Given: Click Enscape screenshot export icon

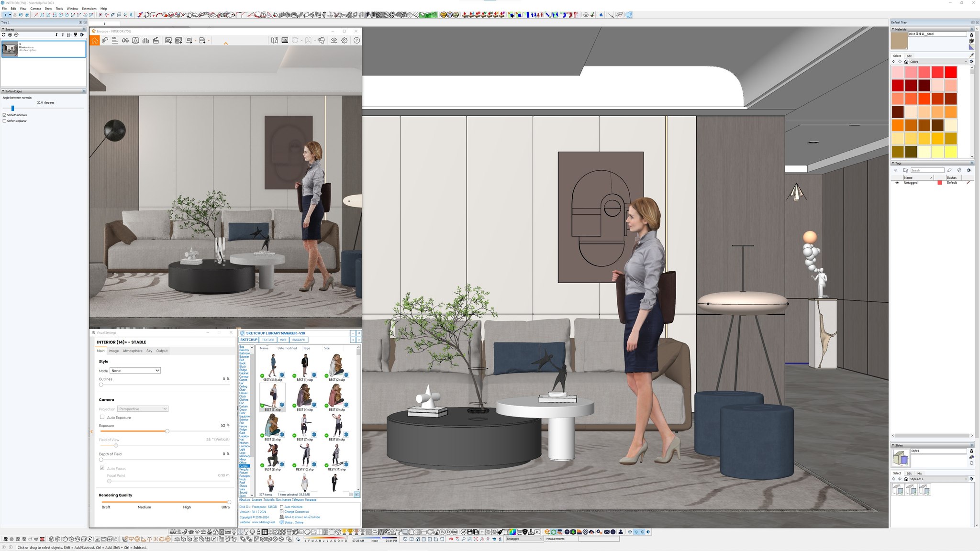Looking at the screenshot, I should [168, 41].
